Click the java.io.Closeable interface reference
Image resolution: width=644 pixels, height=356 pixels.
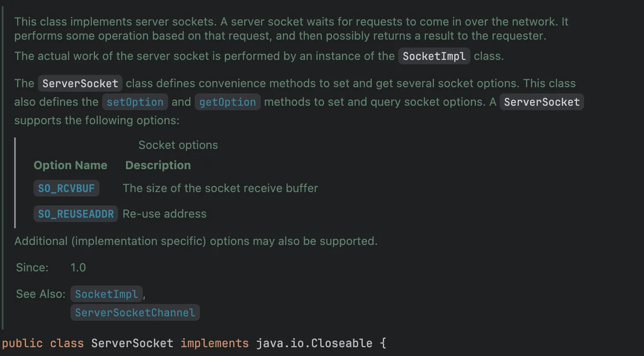[314, 343]
